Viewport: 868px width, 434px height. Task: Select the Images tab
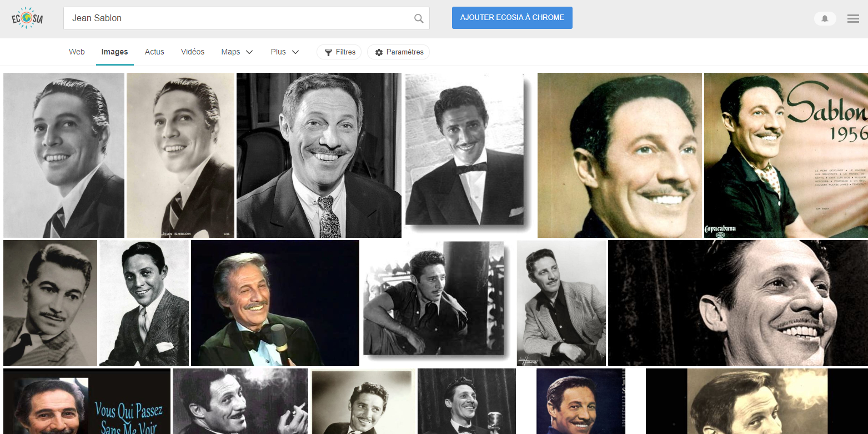point(114,52)
